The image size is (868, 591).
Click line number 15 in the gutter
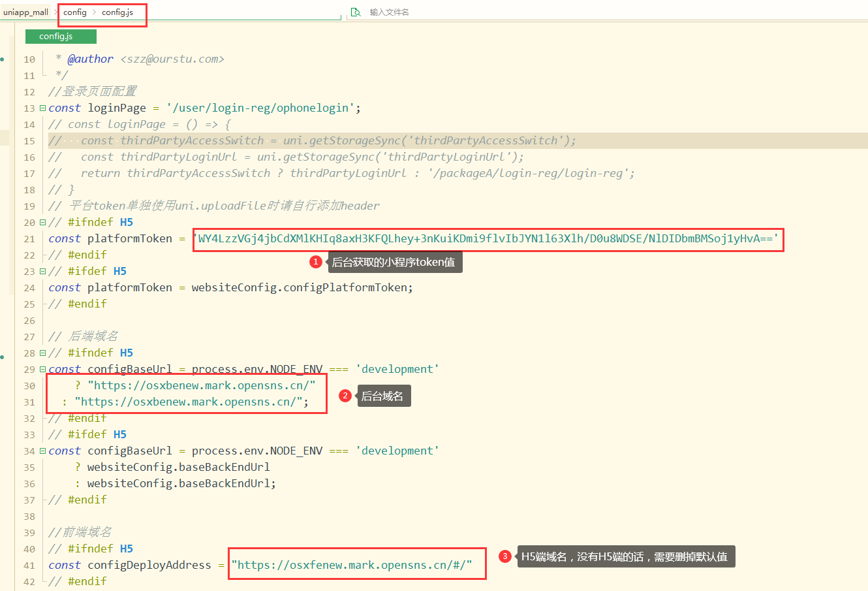29,141
